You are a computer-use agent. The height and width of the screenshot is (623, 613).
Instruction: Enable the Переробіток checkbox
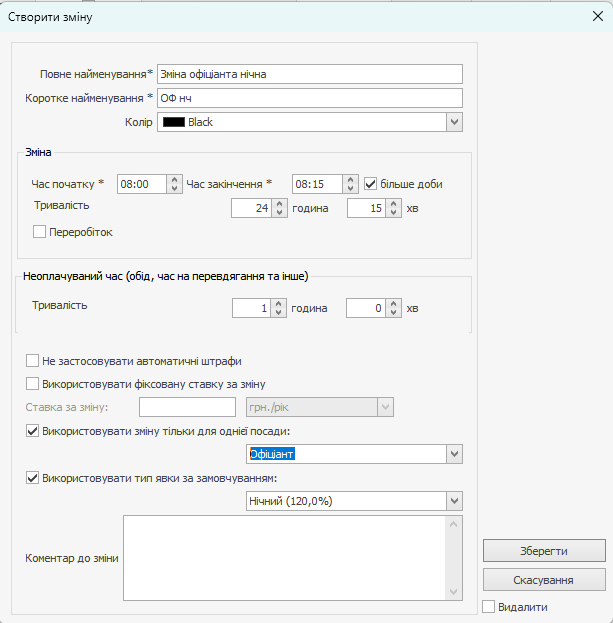(x=40, y=232)
